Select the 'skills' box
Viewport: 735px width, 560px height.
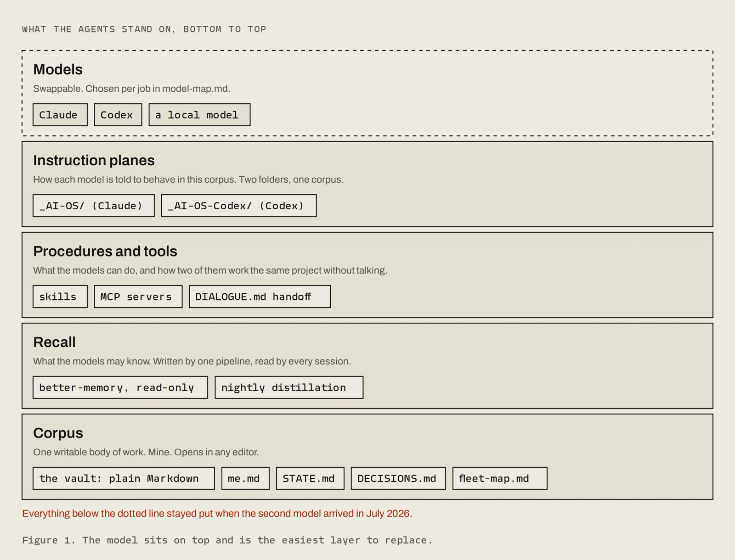point(60,297)
